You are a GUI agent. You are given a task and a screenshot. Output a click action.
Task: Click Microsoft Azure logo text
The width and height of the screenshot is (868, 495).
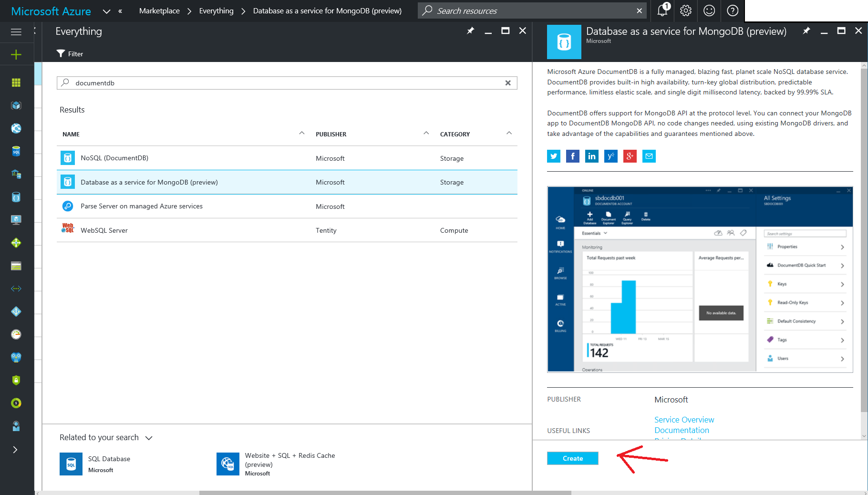click(51, 11)
